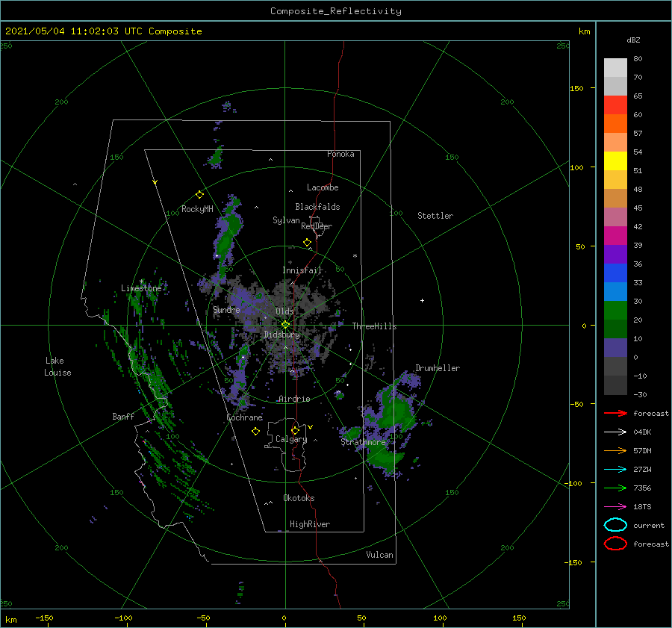Click the Didsbury label
Viewport: 672px width, 628px height.
tap(281, 335)
